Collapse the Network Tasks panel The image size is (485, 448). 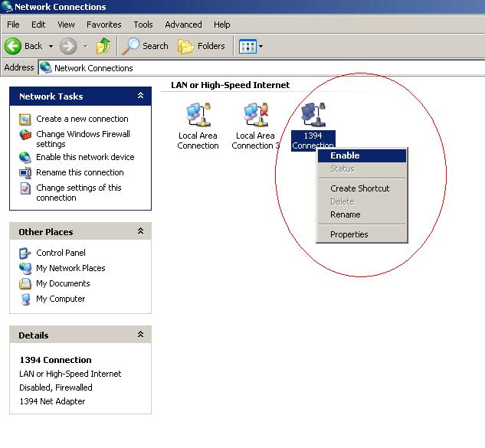140,96
